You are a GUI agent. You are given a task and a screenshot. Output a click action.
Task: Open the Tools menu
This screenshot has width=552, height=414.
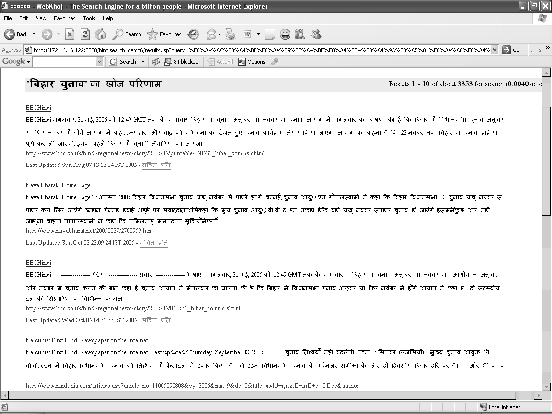pos(89,18)
